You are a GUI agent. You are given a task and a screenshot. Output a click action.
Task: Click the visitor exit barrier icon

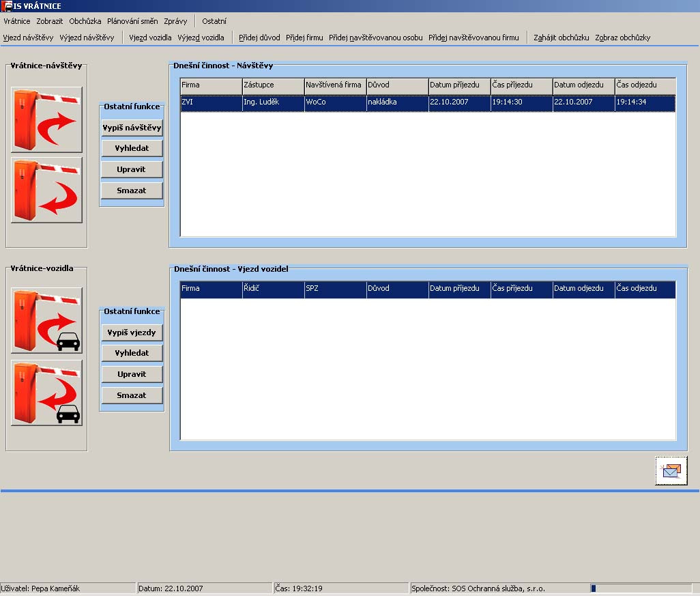point(46,190)
